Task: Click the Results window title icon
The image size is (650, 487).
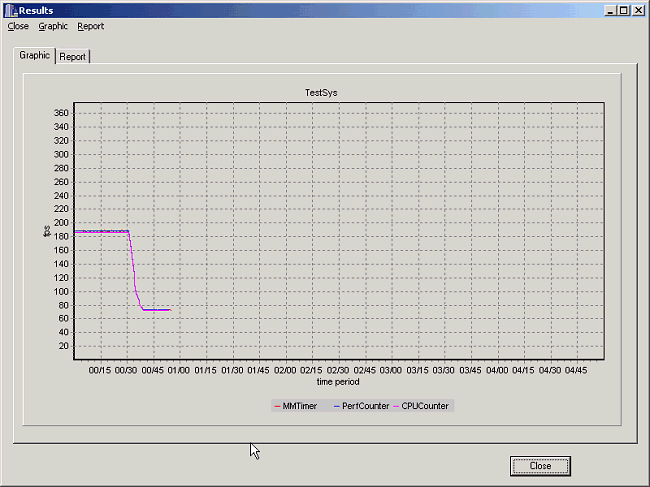Action: pos(11,10)
